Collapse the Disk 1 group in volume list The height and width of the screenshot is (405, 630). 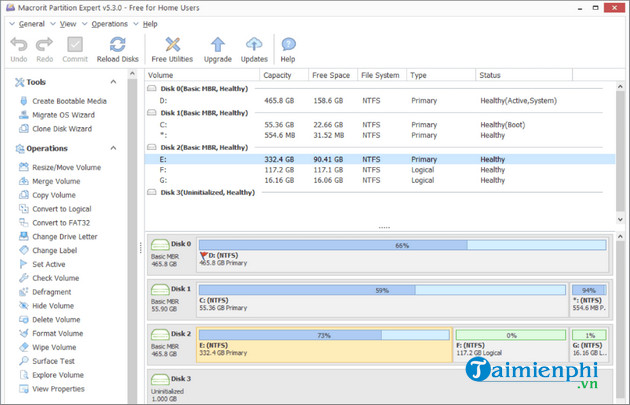[x=152, y=112]
